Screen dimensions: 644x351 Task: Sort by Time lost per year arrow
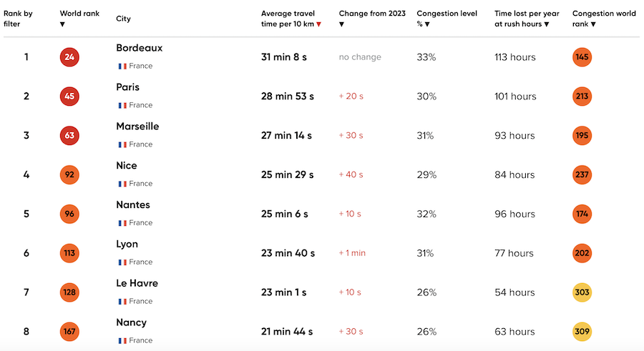pyautogui.click(x=547, y=24)
